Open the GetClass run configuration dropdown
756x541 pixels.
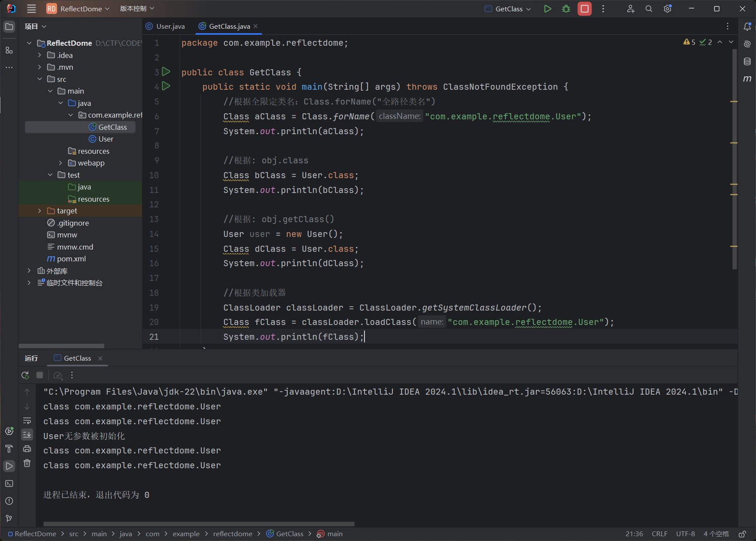coord(508,9)
